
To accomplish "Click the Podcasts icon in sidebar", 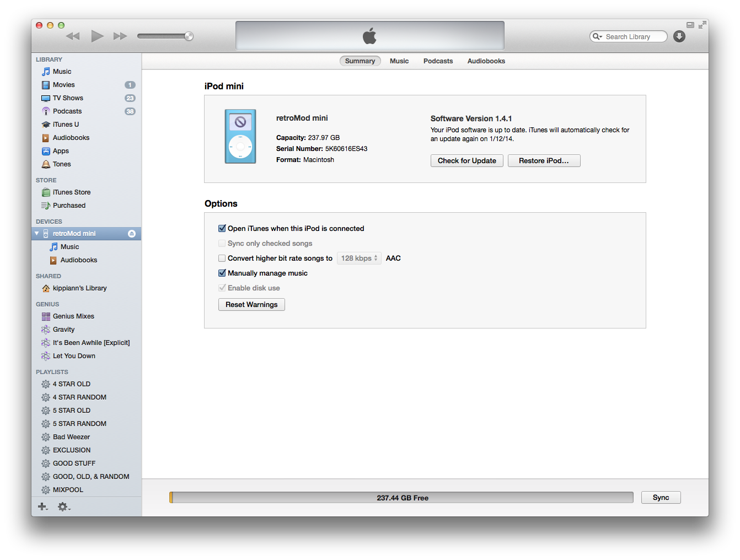I will (46, 111).
